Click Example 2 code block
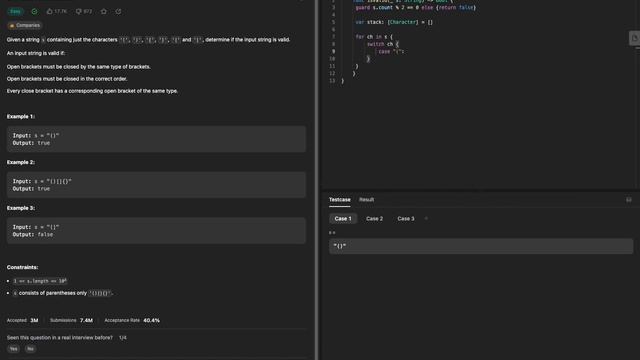This screenshot has width=640, height=360. (x=156, y=185)
